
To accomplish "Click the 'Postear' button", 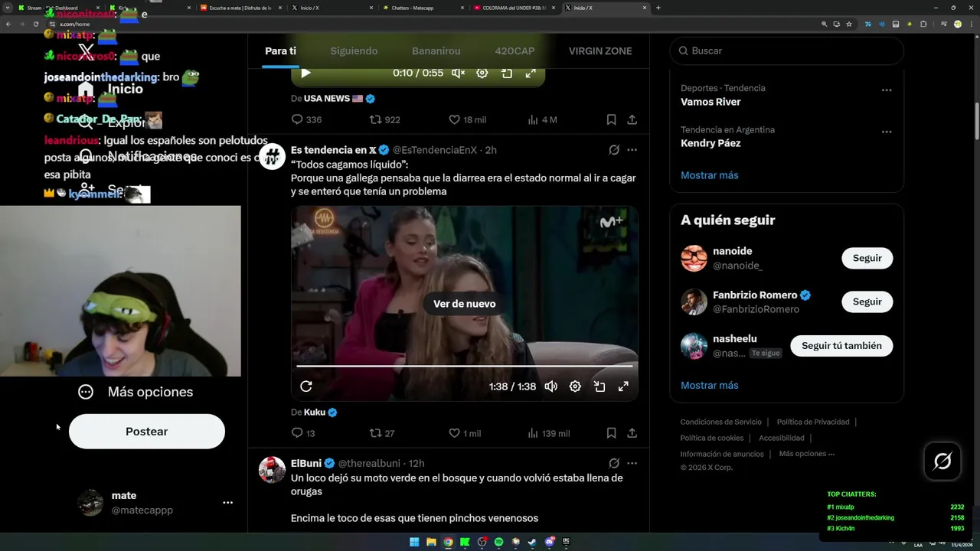I will pyautogui.click(x=147, y=432).
